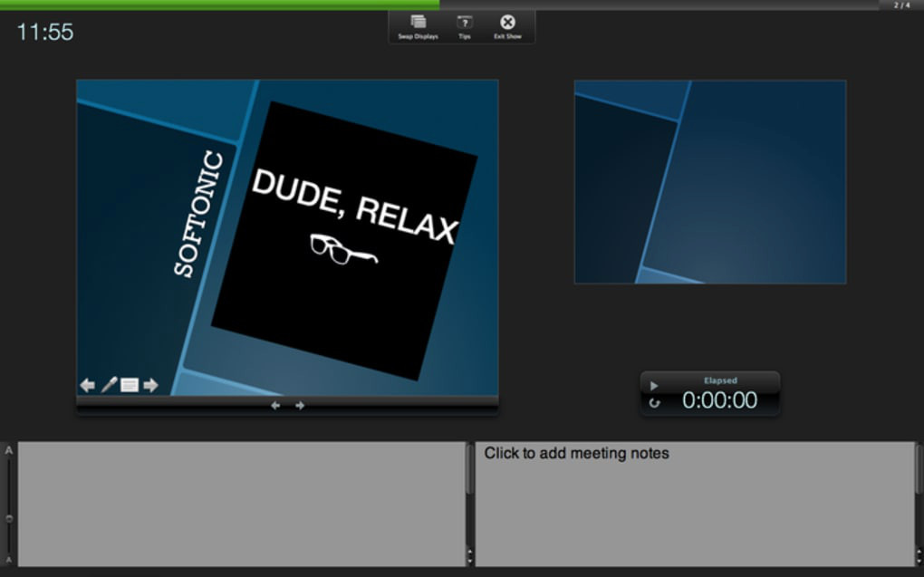Click inside the empty speaker notes pane

click(242, 504)
